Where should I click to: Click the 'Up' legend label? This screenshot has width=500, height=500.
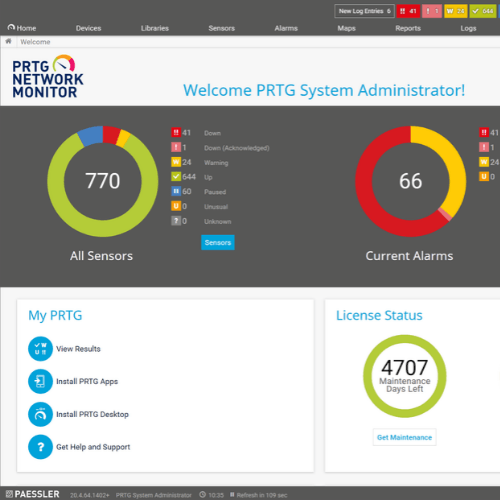pyautogui.click(x=208, y=177)
